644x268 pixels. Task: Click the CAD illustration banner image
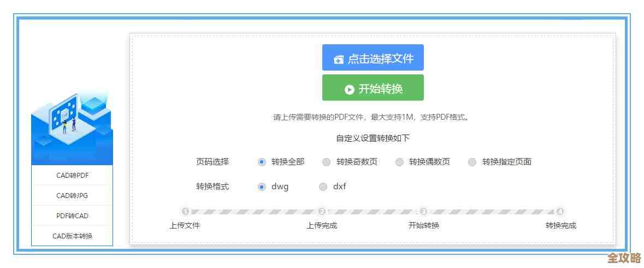click(72, 127)
